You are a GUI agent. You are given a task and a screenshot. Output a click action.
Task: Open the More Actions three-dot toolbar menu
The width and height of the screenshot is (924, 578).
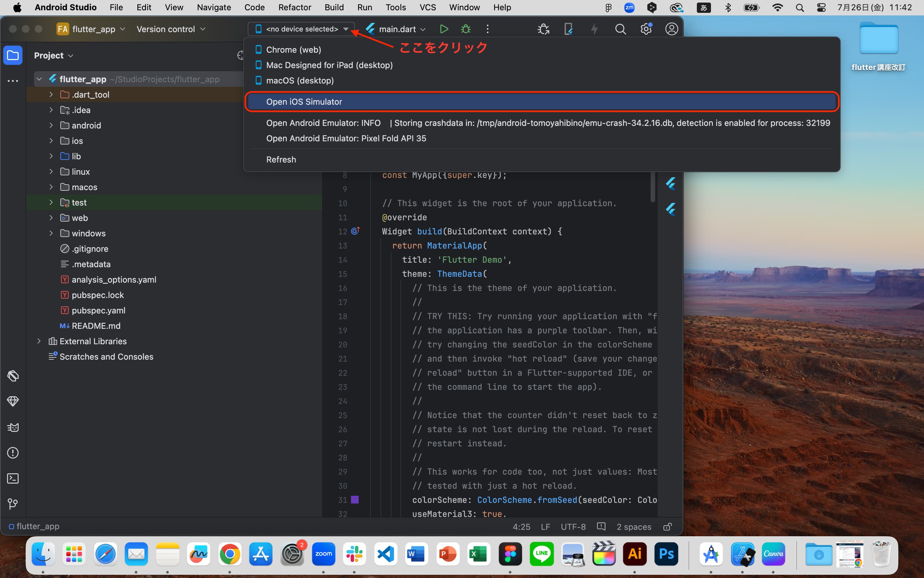488,29
